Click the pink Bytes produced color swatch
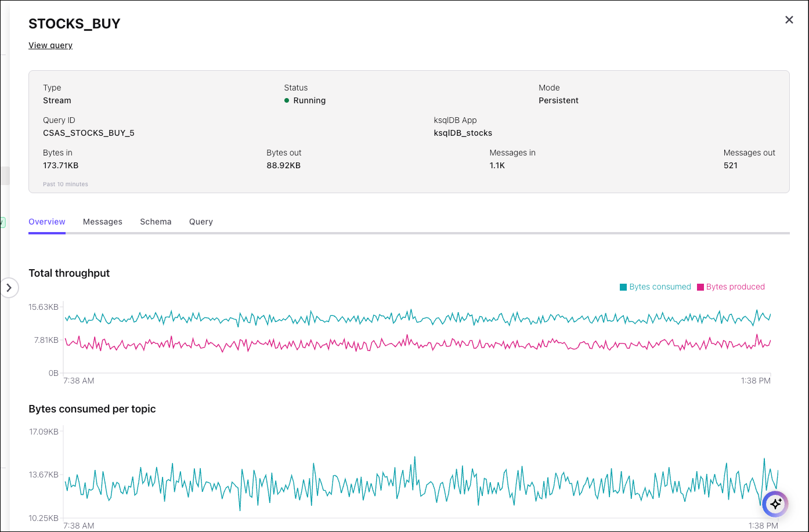809x532 pixels. pos(700,287)
